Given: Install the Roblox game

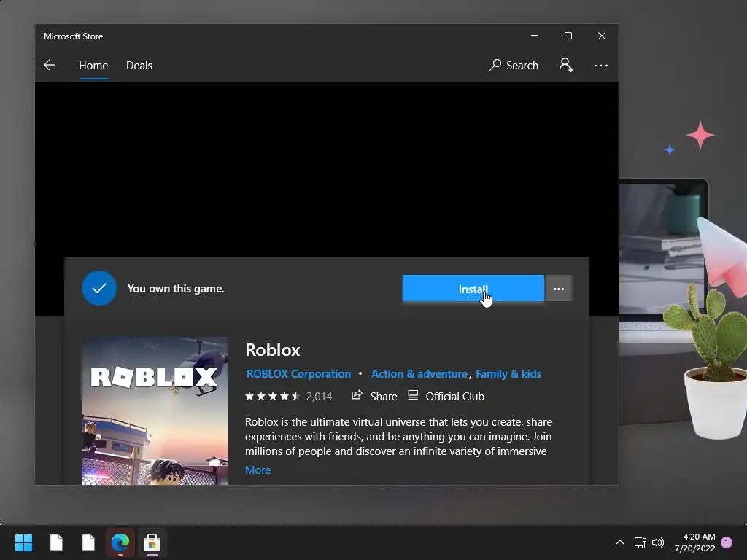Looking at the screenshot, I should (x=473, y=289).
